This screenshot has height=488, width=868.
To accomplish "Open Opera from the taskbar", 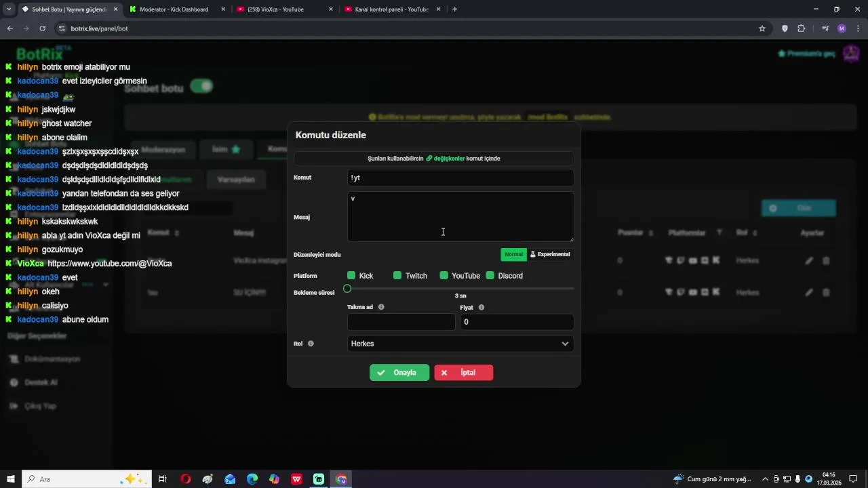I will point(185,479).
